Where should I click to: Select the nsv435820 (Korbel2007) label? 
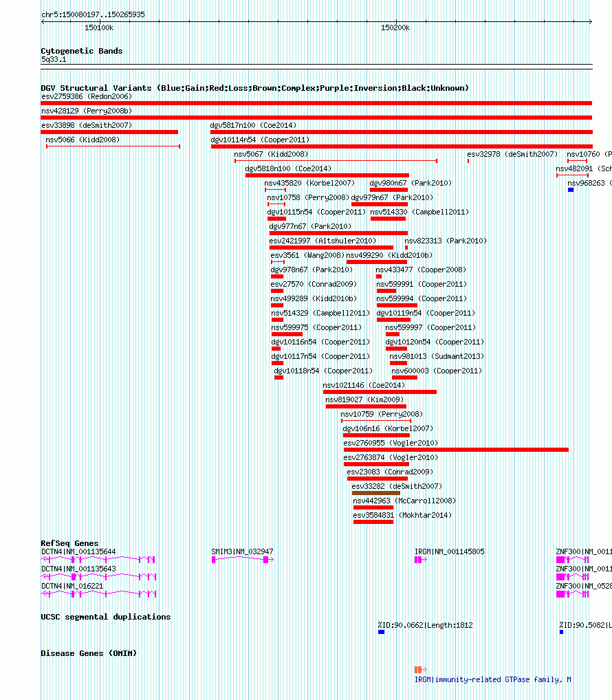point(309,183)
